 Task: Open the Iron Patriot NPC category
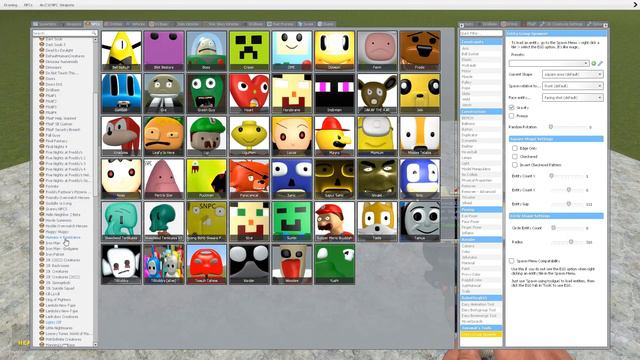click(x=55, y=254)
